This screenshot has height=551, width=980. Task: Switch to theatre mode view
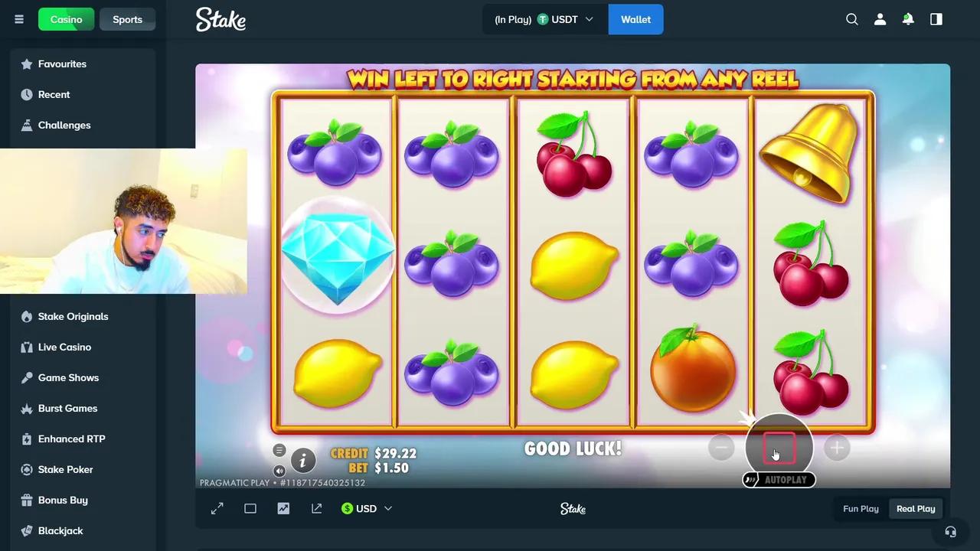tap(250, 508)
